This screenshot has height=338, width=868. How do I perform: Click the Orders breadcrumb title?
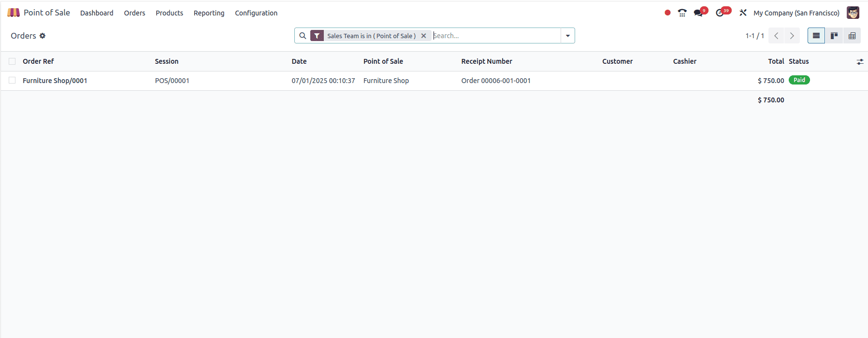(23, 36)
